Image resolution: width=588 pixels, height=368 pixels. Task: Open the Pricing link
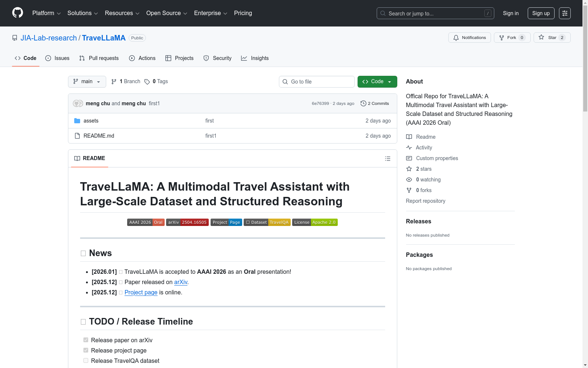click(243, 13)
